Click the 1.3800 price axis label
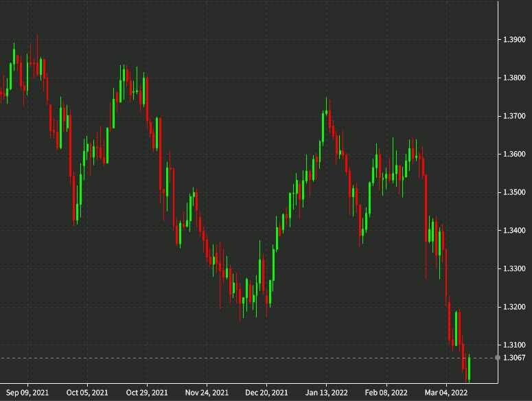The width and height of the screenshot is (532, 401). [x=514, y=78]
